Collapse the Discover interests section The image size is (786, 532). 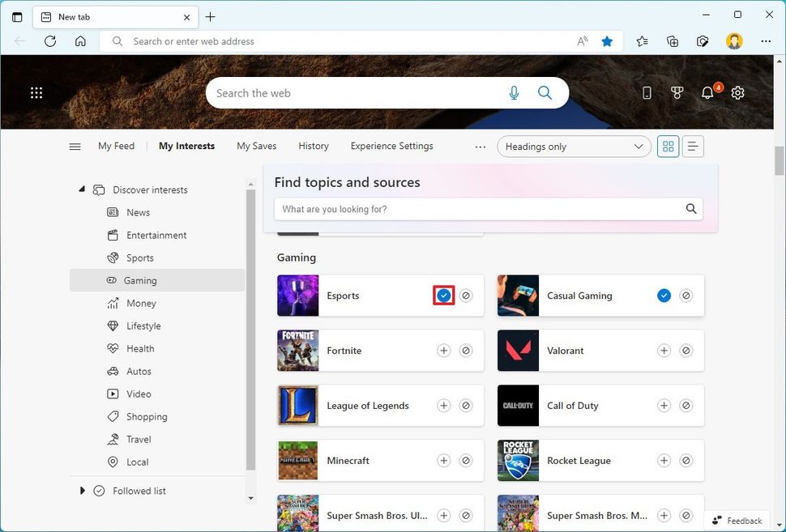[81, 188]
